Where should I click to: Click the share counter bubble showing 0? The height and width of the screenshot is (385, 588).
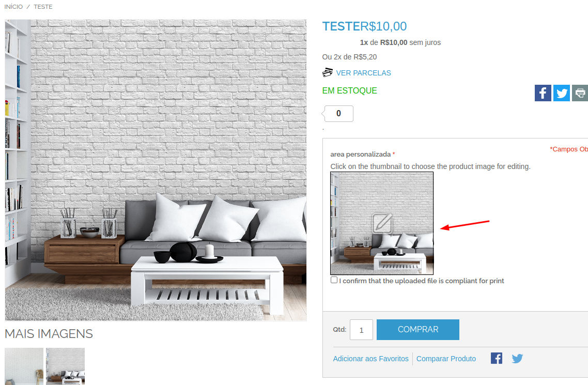point(338,114)
